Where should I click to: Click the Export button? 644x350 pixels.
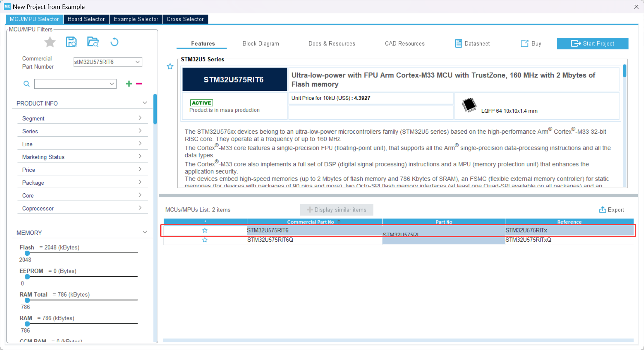[612, 210]
